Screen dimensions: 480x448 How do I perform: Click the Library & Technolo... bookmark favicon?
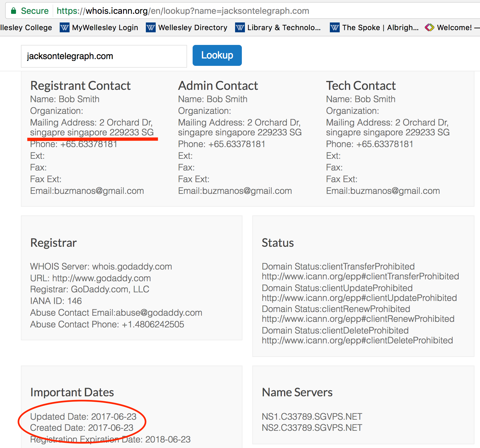coord(240,27)
